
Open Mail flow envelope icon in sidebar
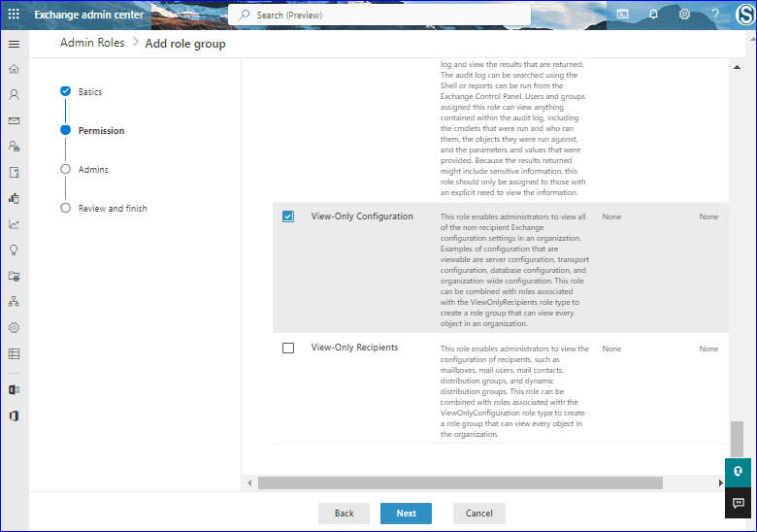pos(14,120)
